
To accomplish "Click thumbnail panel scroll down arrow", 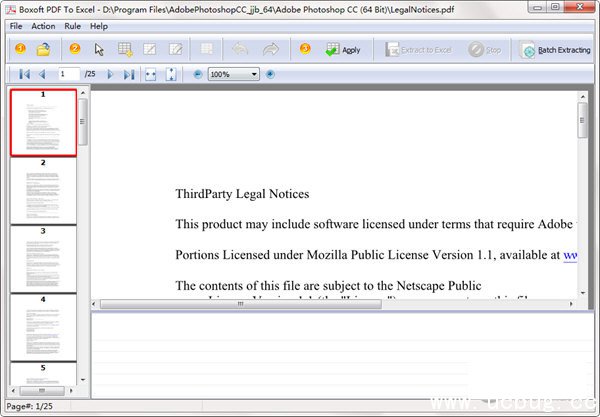I will [83, 380].
